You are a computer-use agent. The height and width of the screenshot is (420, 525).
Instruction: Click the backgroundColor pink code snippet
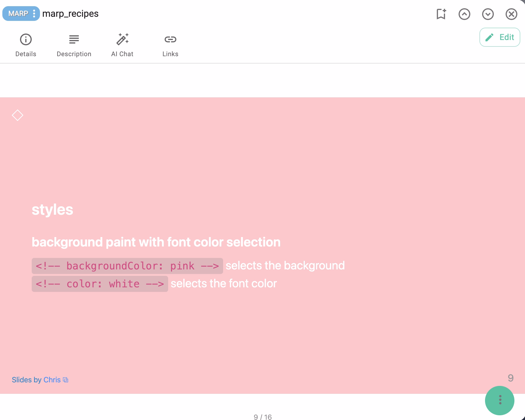(x=127, y=266)
